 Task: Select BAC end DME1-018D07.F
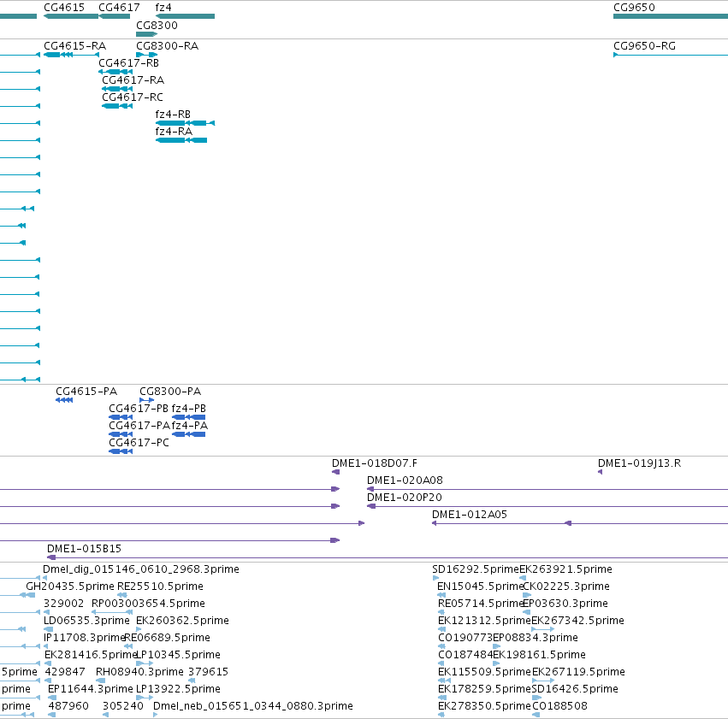point(374,463)
